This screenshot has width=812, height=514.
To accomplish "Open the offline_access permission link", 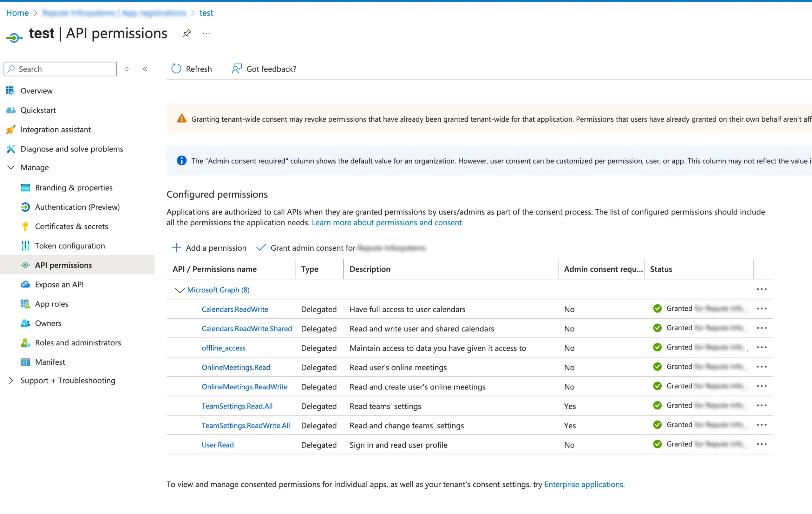I will 223,348.
